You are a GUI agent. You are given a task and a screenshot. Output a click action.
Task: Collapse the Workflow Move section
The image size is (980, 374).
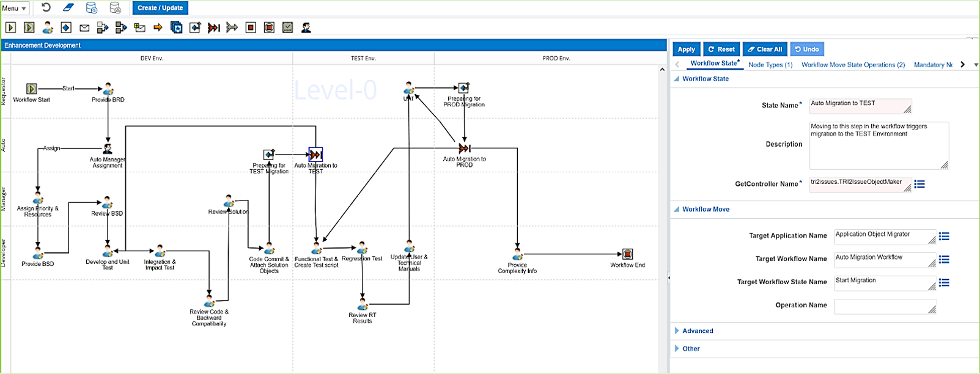coord(677,209)
